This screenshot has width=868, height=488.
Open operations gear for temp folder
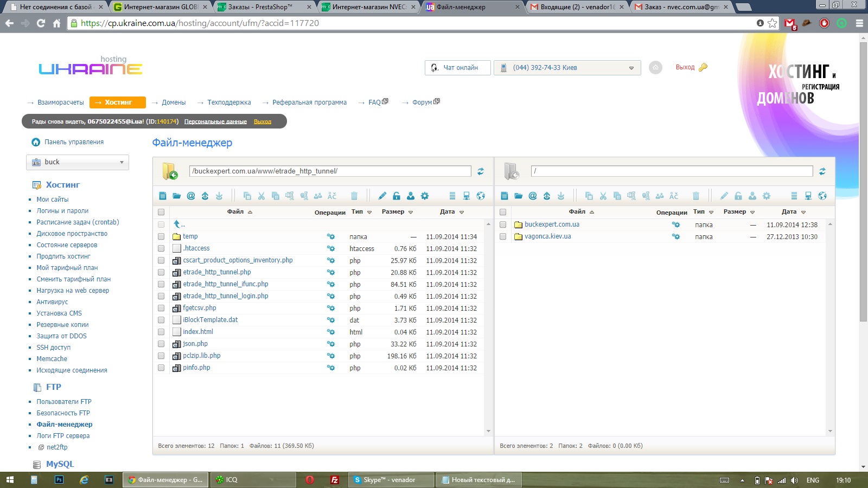tap(330, 236)
